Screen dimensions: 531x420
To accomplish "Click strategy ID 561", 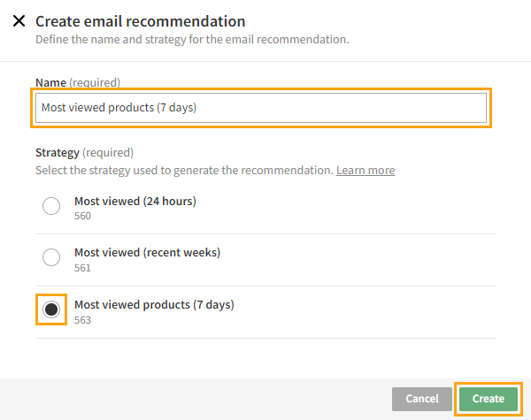I will 82,268.
